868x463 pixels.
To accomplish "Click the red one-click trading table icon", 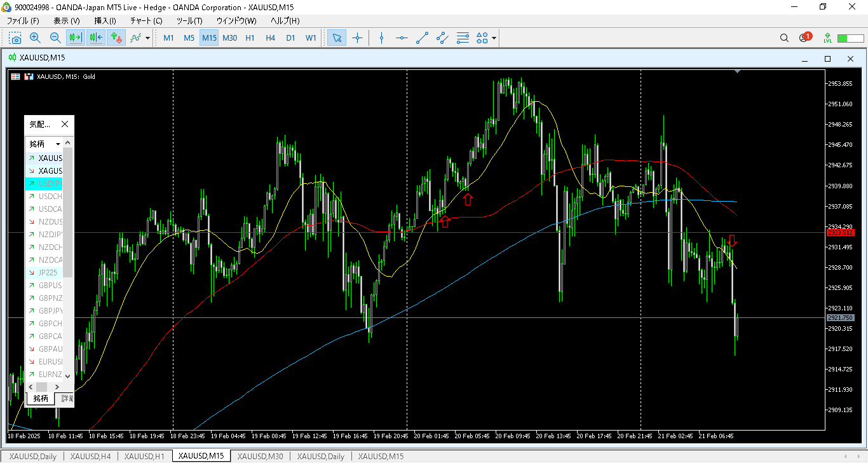I will click(x=15, y=77).
